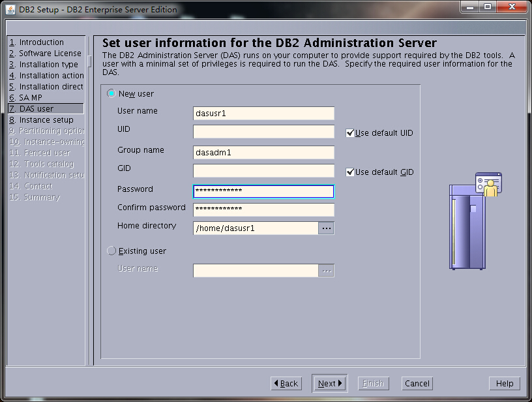Click the Group name field containing dasadm1

(x=263, y=153)
